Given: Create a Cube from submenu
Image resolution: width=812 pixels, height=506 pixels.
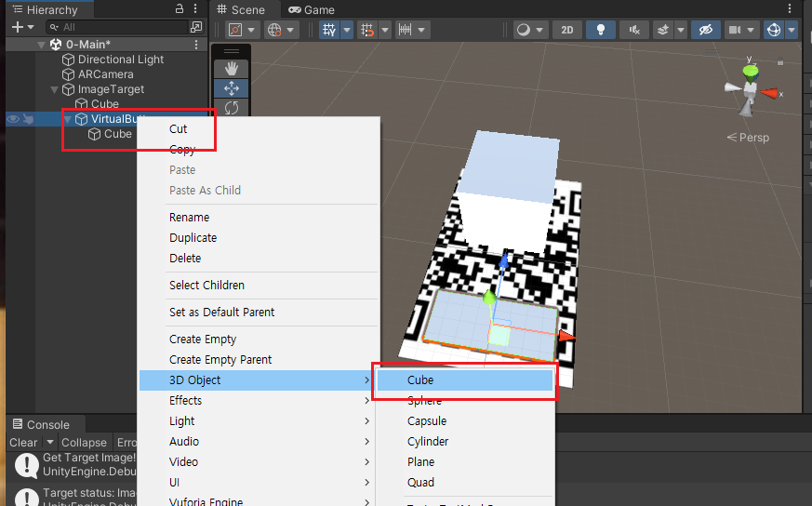Looking at the screenshot, I should 464,380.
